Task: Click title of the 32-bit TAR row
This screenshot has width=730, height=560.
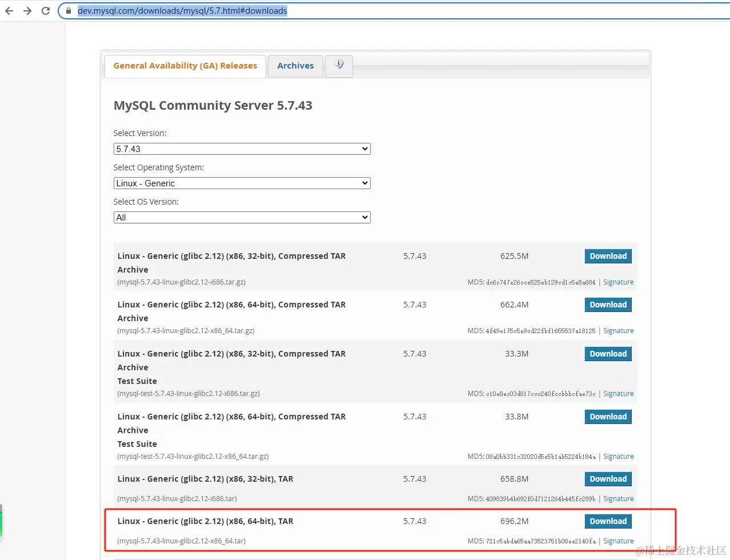Action: tap(205, 479)
